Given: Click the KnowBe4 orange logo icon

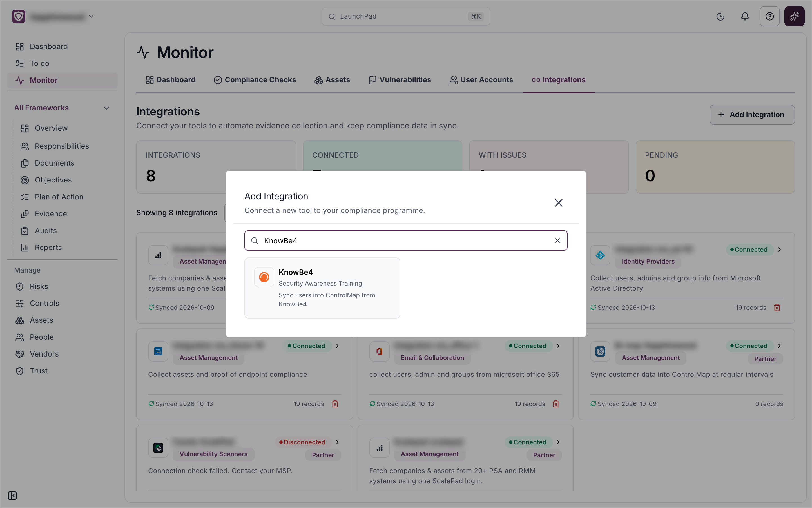Looking at the screenshot, I should pos(264,277).
